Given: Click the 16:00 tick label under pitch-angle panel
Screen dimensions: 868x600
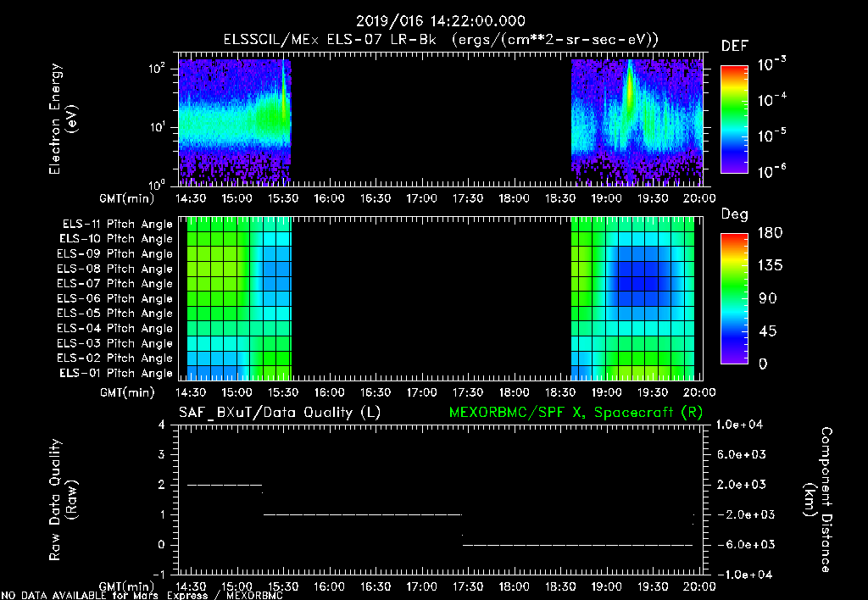Looking at the screenshot, I should coord(329,392).
